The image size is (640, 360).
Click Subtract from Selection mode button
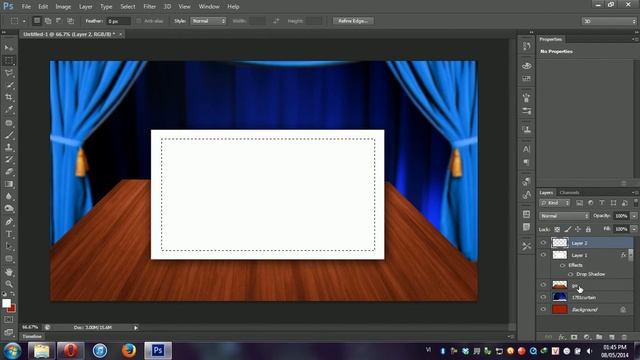pyautogui.click(x=59, y=21)
